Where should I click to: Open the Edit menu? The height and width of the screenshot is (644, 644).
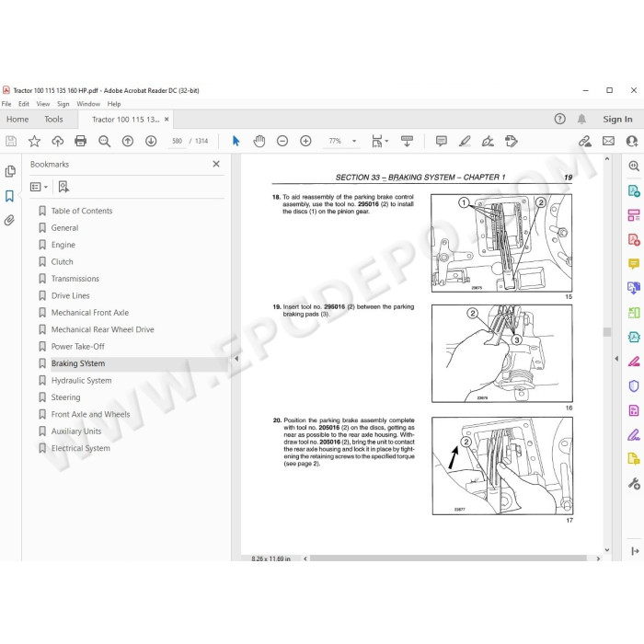coord(24,104)
